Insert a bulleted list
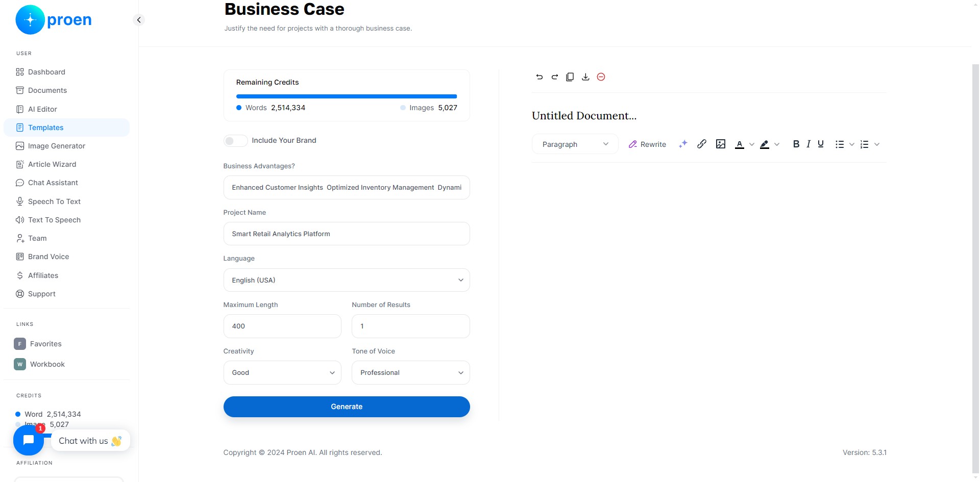Image resolution: width=980 pixels, height=482 pixels. click(840, 144)
